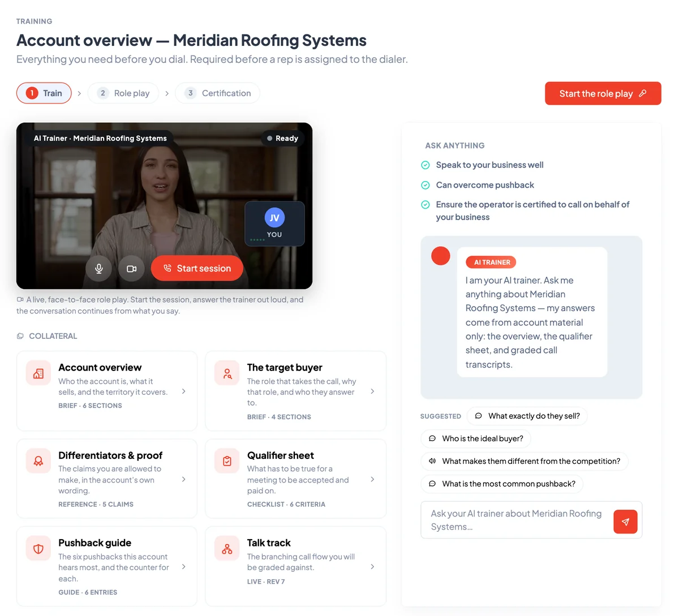The width and height of the screenshot is (679, 616).
Task: Click the target buyer person-search icon
Action: [x=227, y=373]
